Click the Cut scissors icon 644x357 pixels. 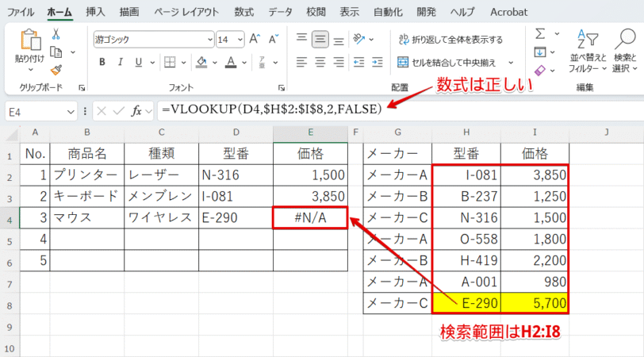[56, 34]
